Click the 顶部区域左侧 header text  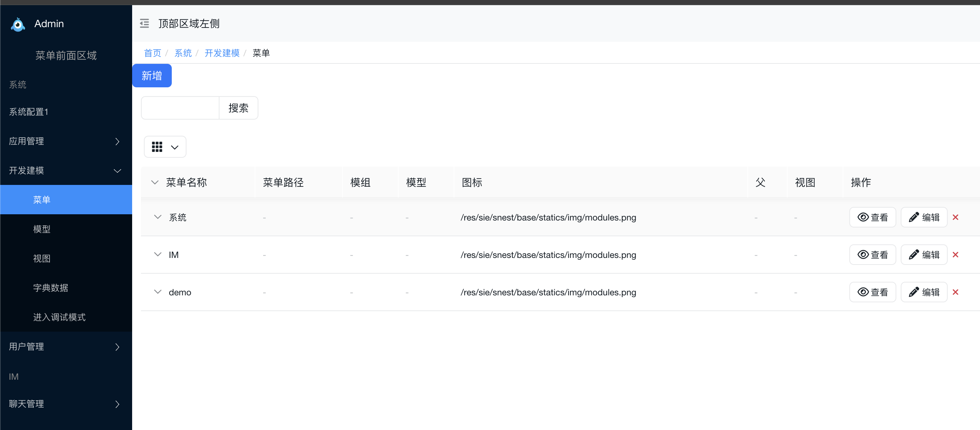point(189,23)
